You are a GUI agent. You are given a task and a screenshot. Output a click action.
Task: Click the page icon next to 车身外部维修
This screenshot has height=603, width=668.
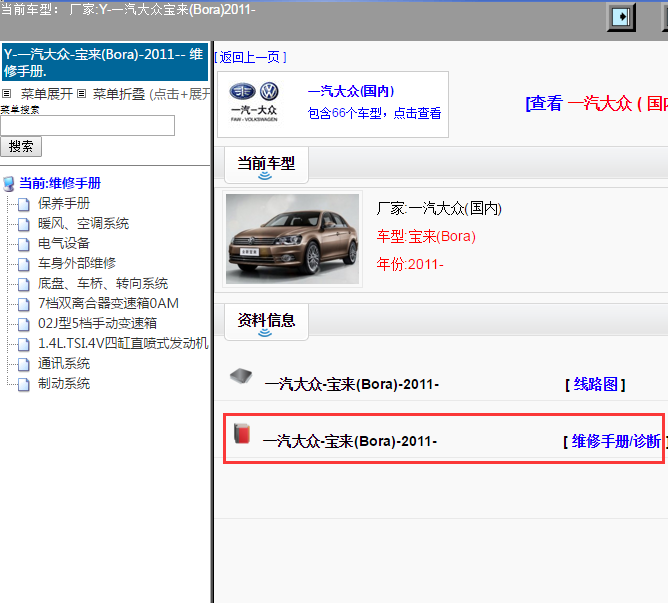pyautogui.click(x=24, y=264)
